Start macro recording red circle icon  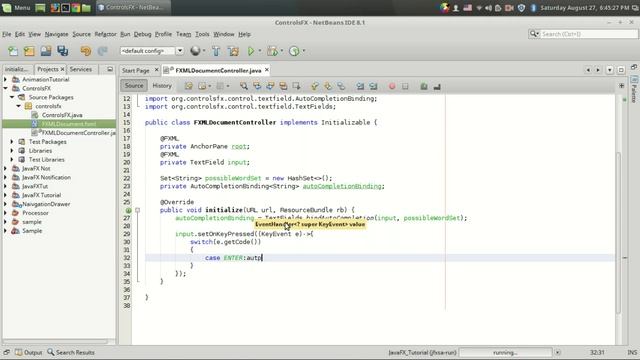392,86
